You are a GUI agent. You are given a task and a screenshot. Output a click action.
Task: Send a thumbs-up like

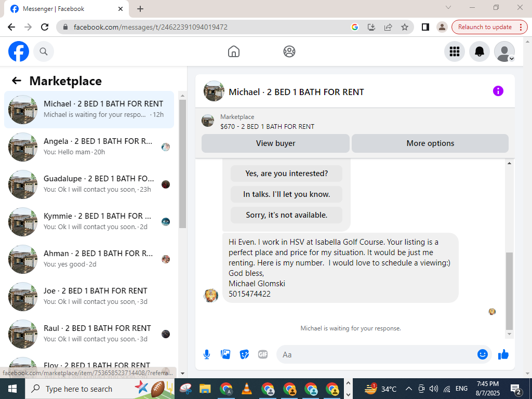(503, 354)
